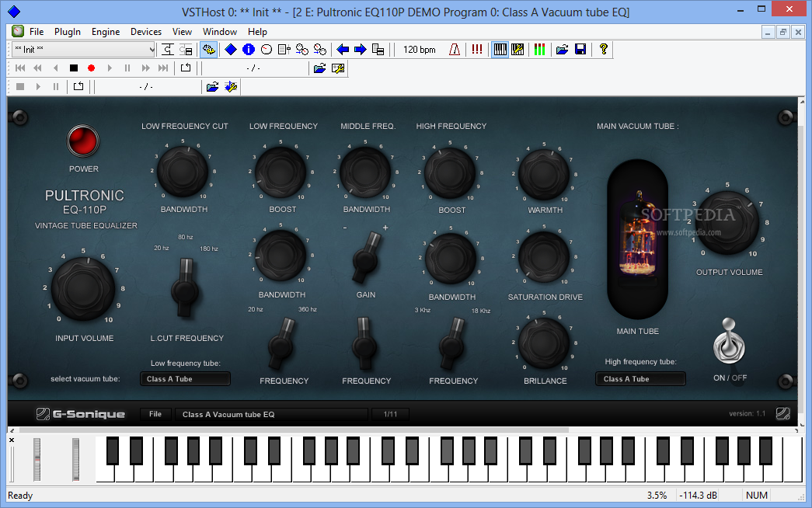Save with the blue floppy disk icon
This screenshot has width=812, height=508.
[x=580, y=50]
